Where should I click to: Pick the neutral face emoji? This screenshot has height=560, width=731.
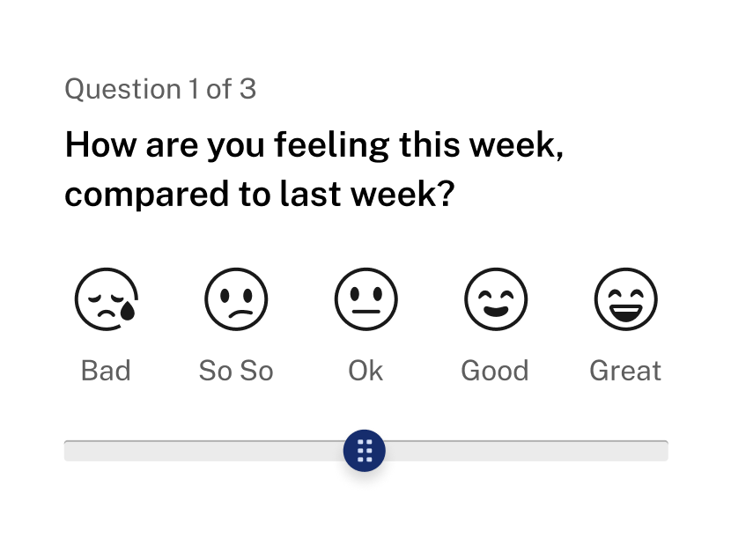[x=366, y=299]
